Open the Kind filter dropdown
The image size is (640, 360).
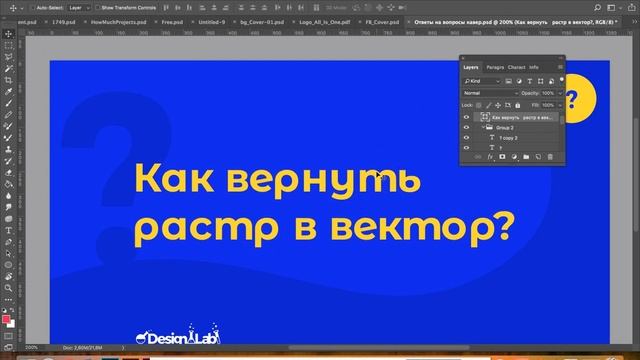(482, 81)
